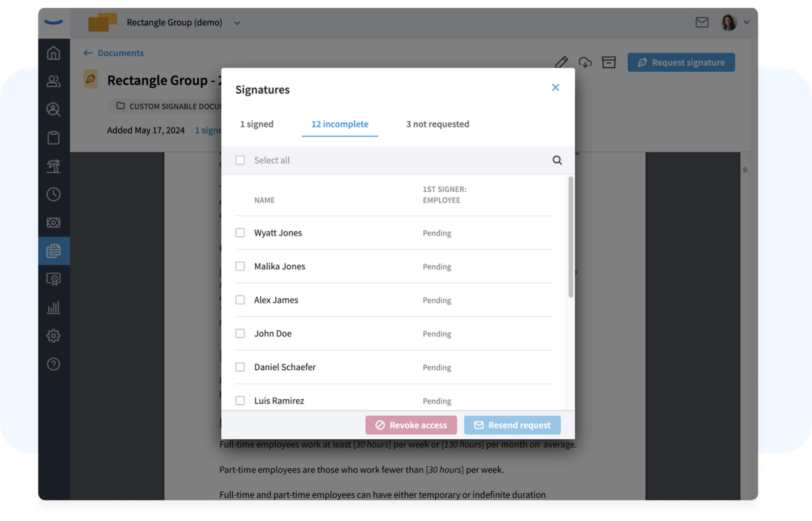This screenshot has height=521, width=812.
Task: Open the bar chart reports icon
Action: click(53, 308)
